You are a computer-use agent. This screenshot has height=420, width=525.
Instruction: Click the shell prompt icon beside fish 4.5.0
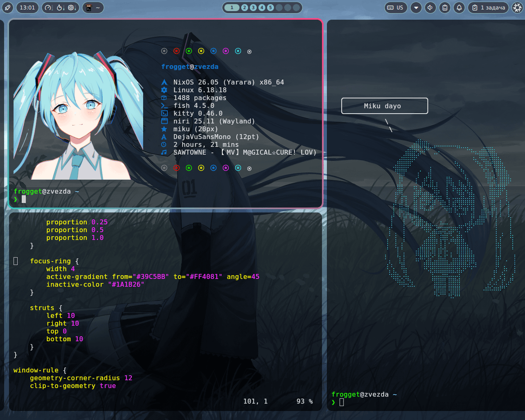(x=164, y=106)
